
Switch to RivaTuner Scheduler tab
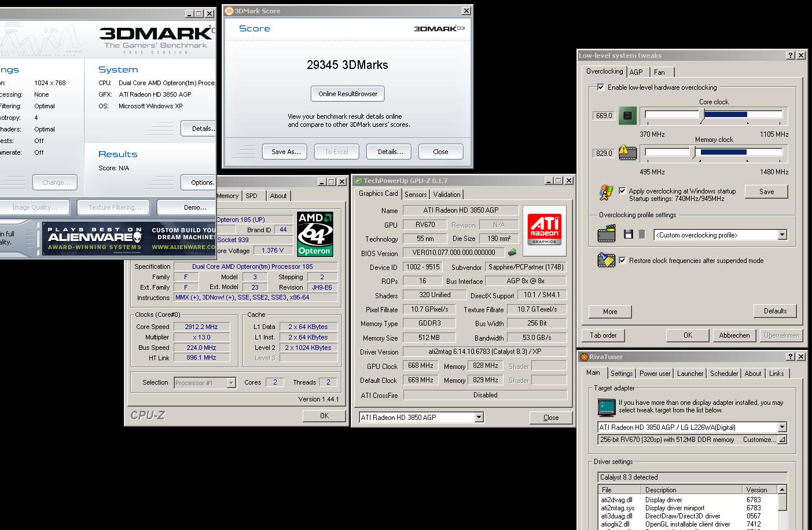point(724,374)
